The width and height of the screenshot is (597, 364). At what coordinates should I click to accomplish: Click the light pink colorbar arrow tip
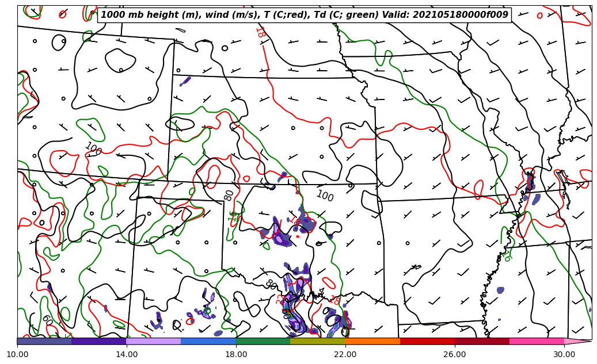coord(577,341)
